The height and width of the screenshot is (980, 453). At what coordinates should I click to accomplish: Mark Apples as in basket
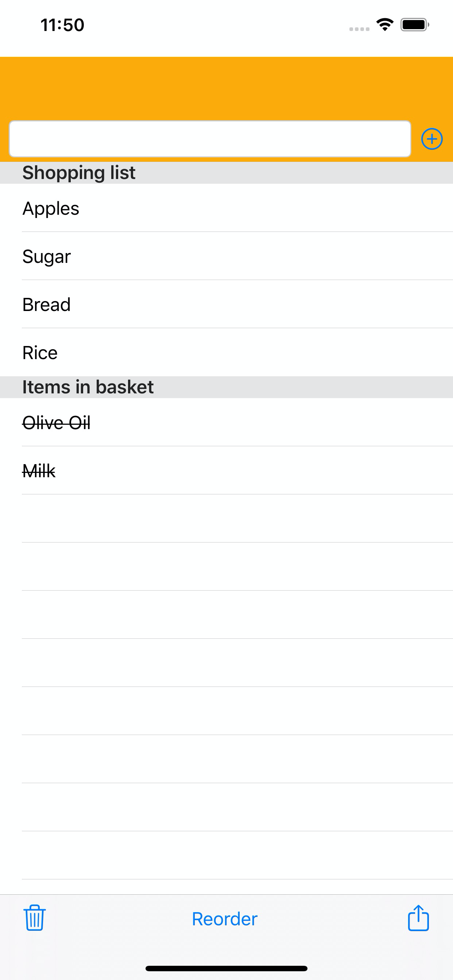point(226,208)
